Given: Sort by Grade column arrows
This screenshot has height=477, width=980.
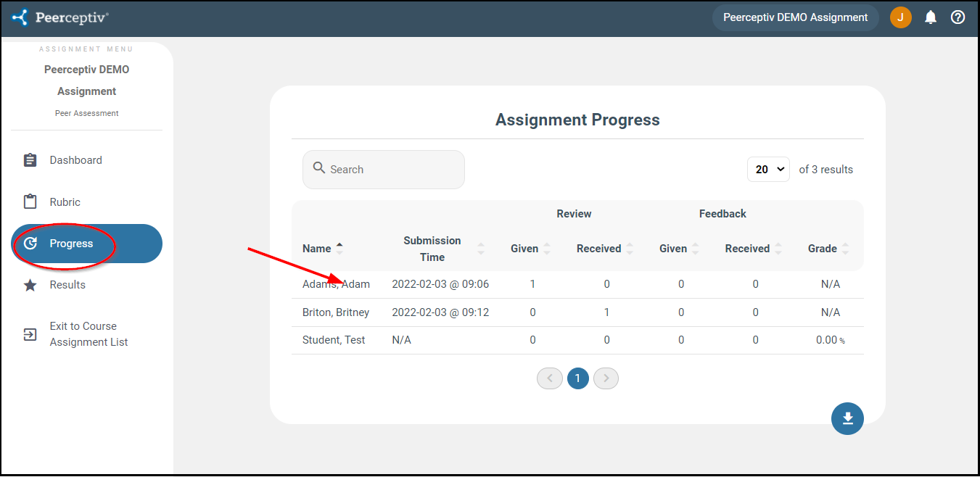Looking at the screenshot, I should point(844,249).
